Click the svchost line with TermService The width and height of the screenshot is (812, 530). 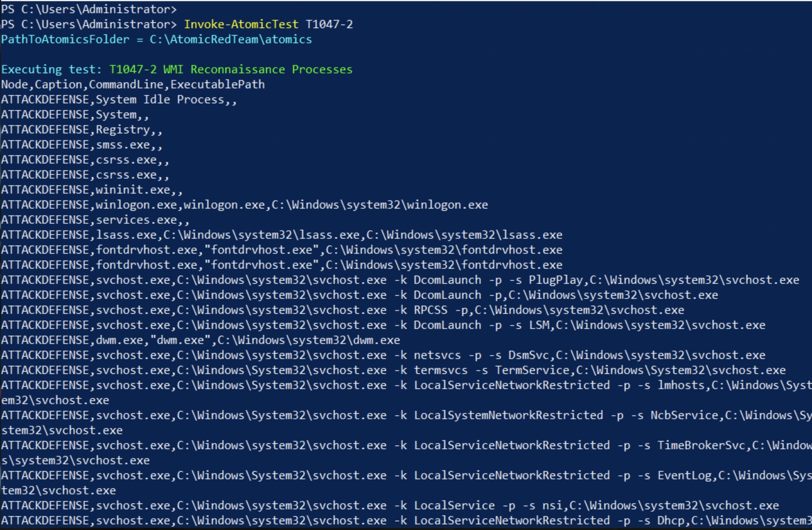click(394, 370)
